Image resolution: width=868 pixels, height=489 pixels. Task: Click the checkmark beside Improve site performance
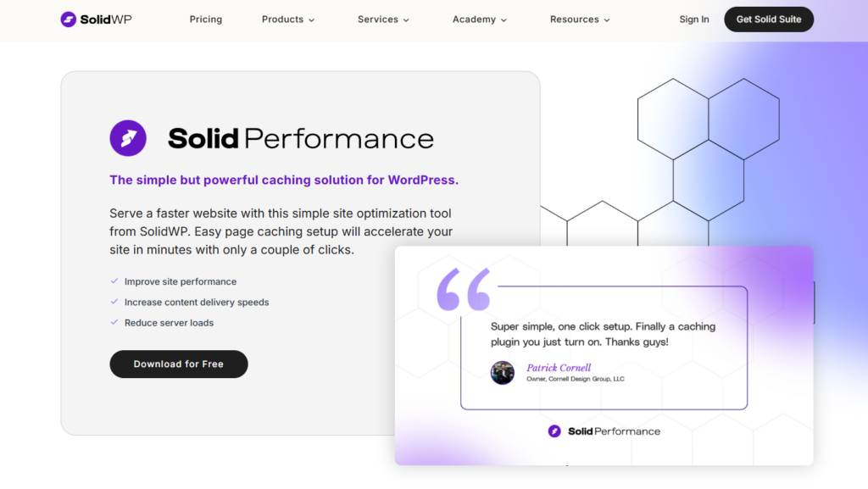coord(114,281)
